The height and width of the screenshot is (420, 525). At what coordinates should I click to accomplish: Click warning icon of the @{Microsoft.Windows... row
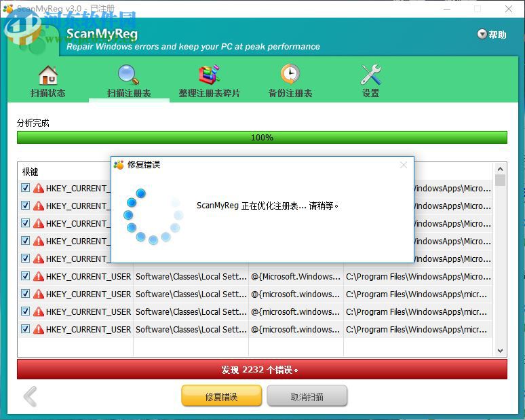pyautogui.click(x=39, y=276)
